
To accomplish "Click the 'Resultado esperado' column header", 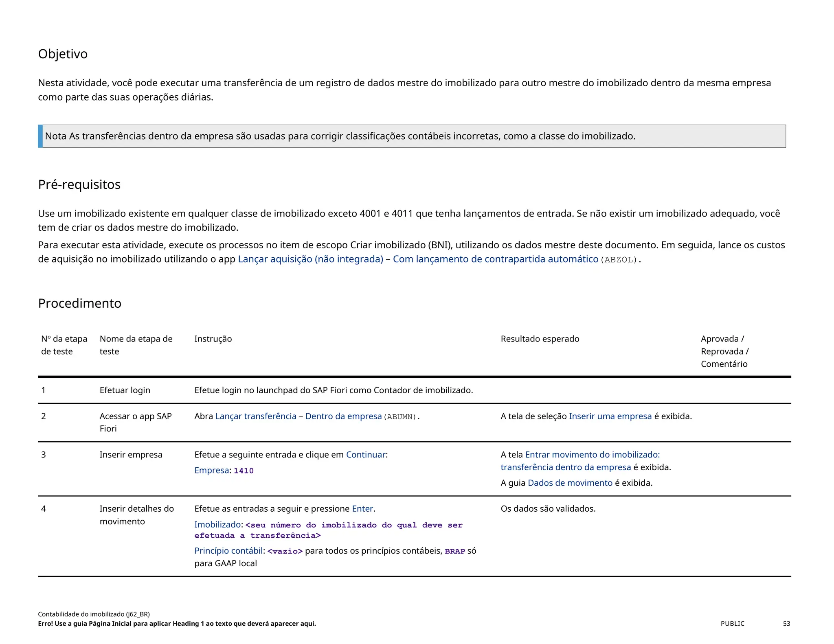I will pyautogui.click(x=540, y=339).
